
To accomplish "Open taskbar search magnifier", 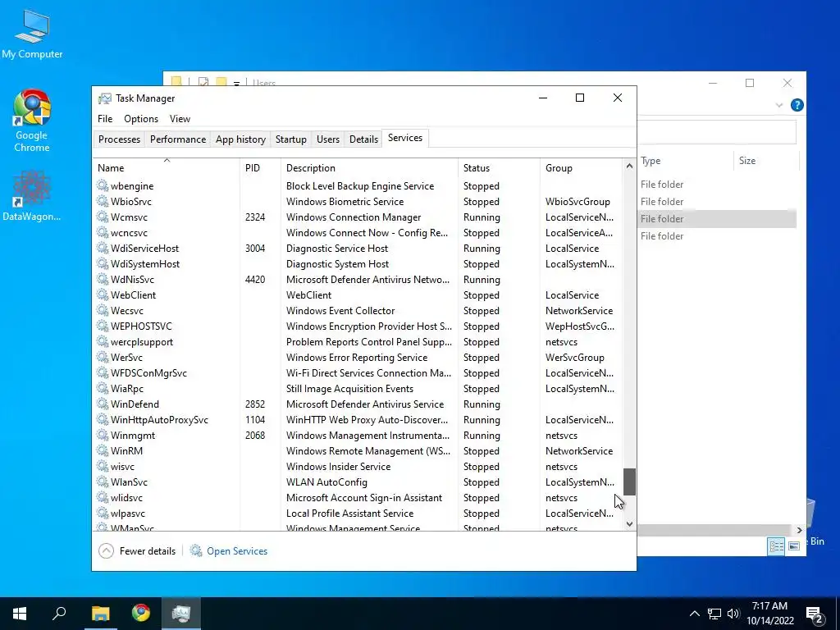I will pyautogui.click(x=59, y=614).
